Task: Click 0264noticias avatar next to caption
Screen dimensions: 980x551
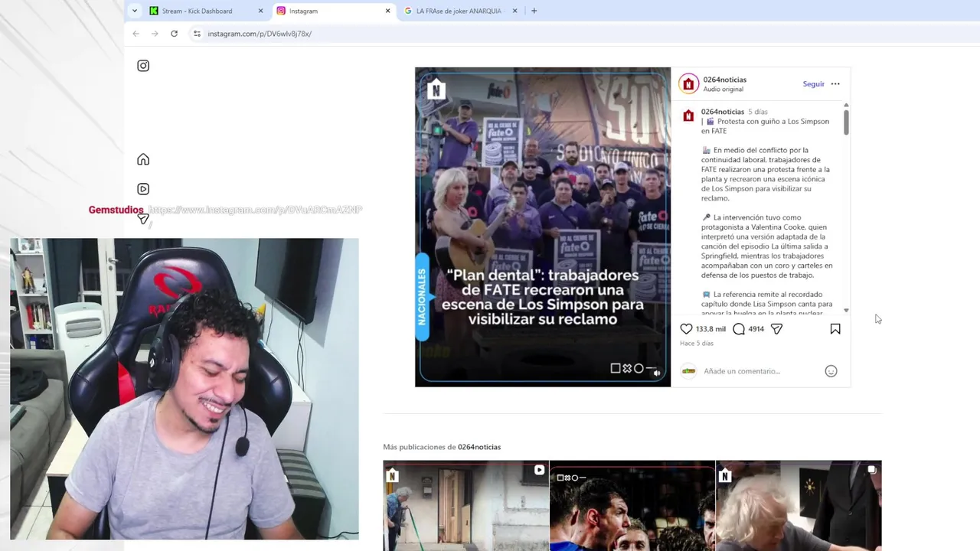Action: (688, 116)
